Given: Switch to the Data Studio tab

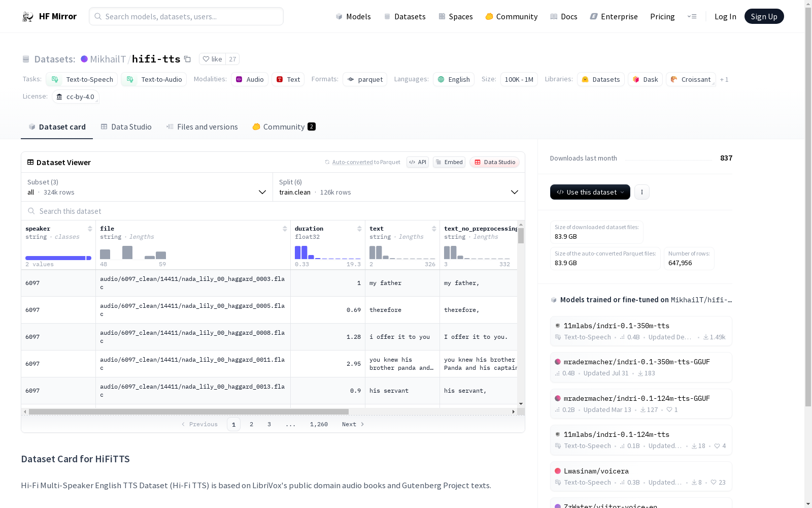Looking at the screenshot, I should 126,127.
